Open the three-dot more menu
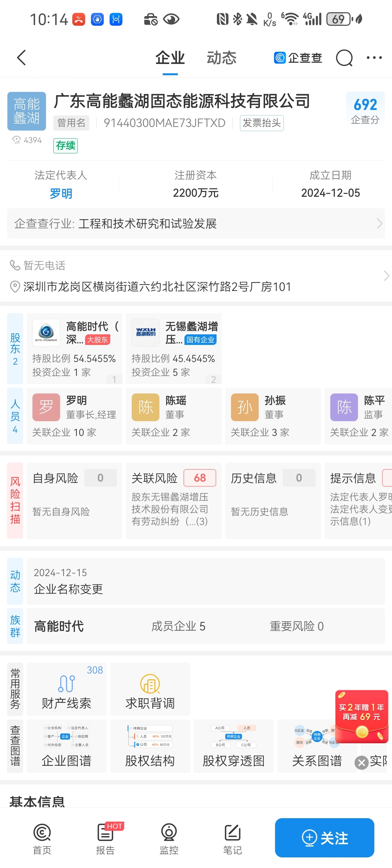 (374, 58)
